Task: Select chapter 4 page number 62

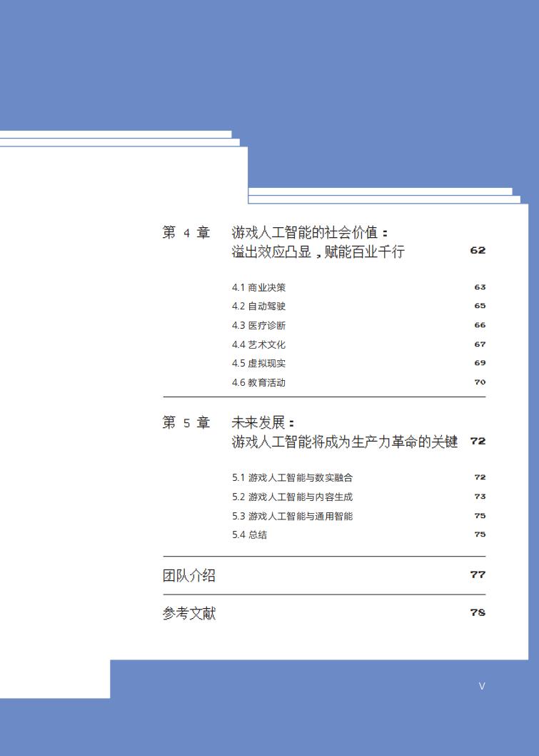Action: coord(478,250)
